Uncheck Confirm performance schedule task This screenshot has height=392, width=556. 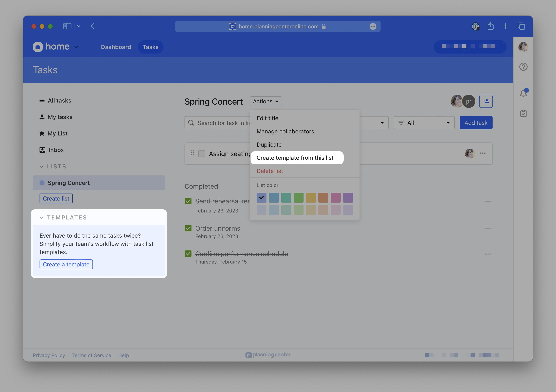[188, 254]
